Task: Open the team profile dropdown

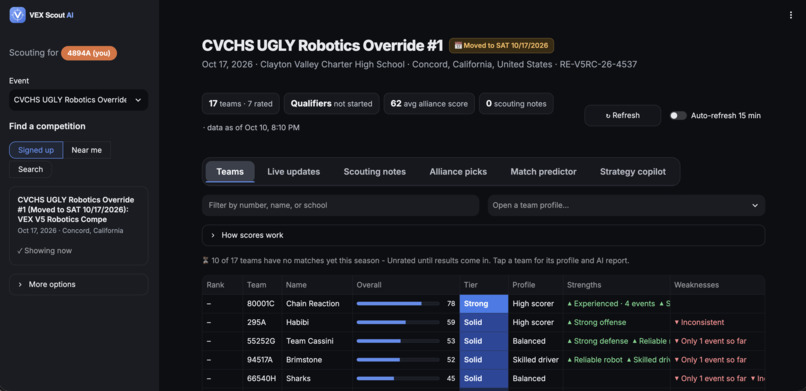Action: pos(626,205)
